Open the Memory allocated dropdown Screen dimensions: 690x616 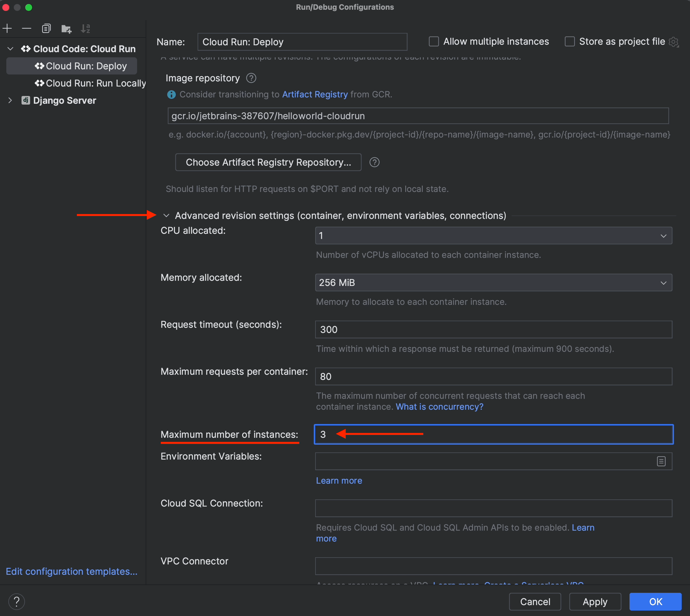point(493,283)
